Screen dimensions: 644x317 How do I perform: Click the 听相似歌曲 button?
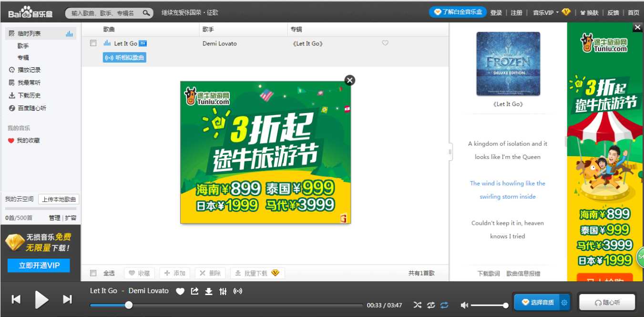124,58
